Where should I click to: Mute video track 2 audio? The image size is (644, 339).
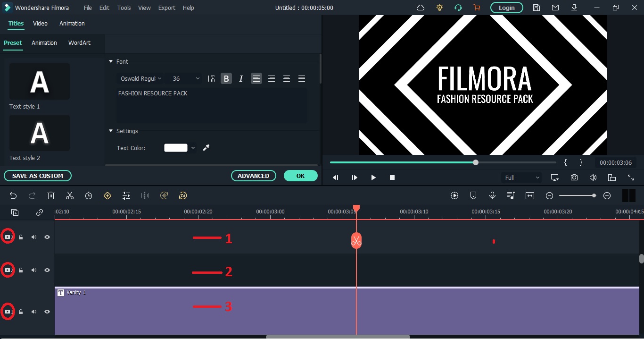pyautogui.click(x=34, y=270)
